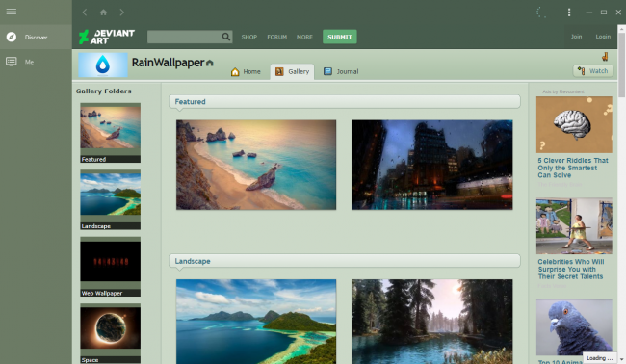Go forward with the right arrow
Image resolution: width=626 pixels, height=364 pixels.
(121, 13)
